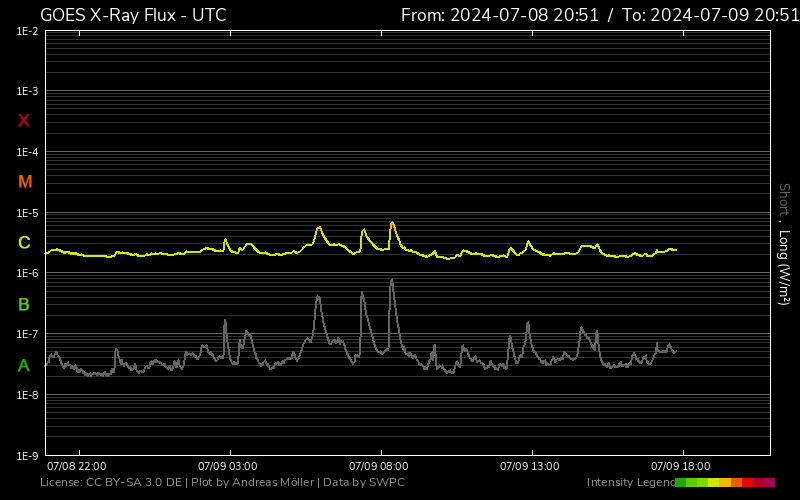
Task: Select the 07/09 13:00 time axis label
Action: click(530, 466)
